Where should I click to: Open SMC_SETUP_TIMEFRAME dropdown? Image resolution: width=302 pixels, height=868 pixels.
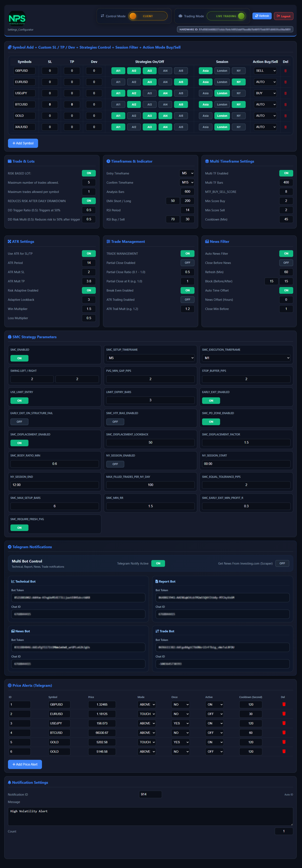click(150, 358)
